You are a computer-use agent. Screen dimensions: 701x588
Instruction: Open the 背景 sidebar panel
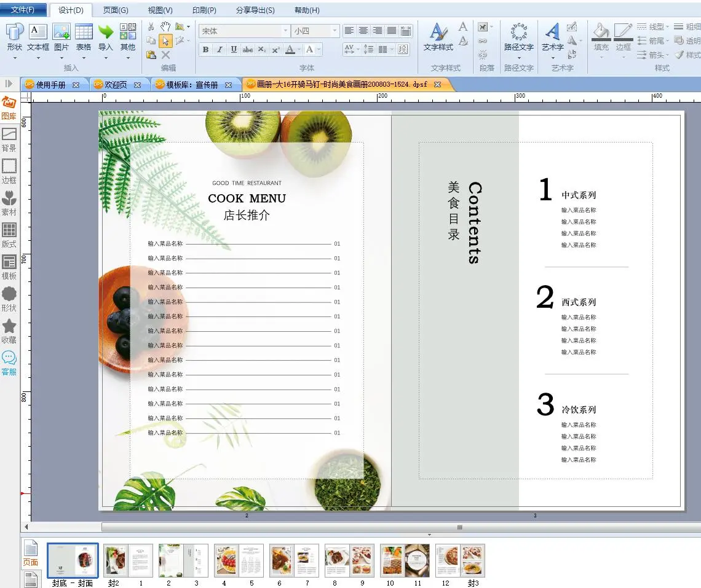tap(9, 140)
